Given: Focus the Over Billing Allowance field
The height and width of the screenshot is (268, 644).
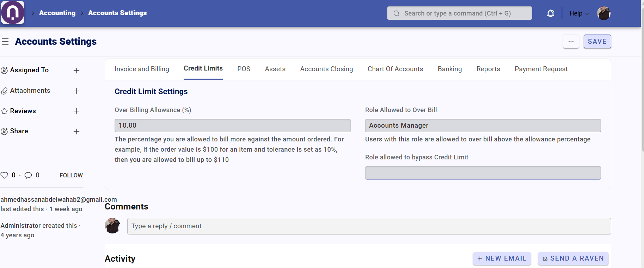Looking at the screenshot, I should [232, 126].
